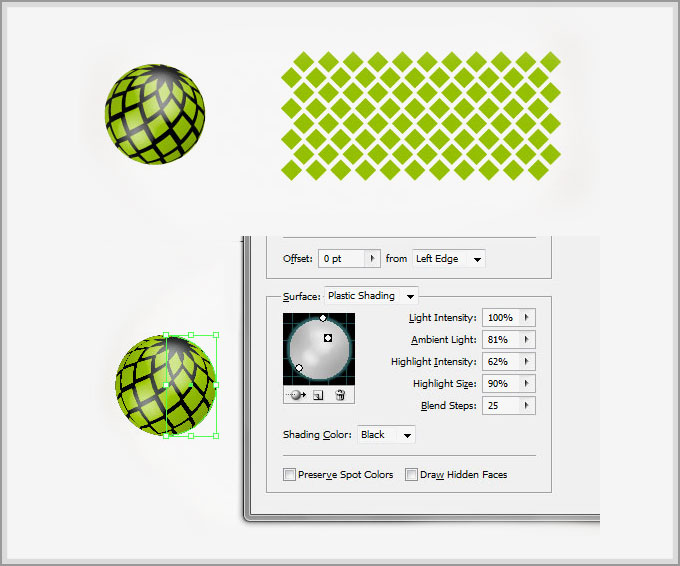The image size is (680, 566).
Task: Open the Surface Plastic Shading dropdown
Action: pyautogui.click(x=371, y=296)
